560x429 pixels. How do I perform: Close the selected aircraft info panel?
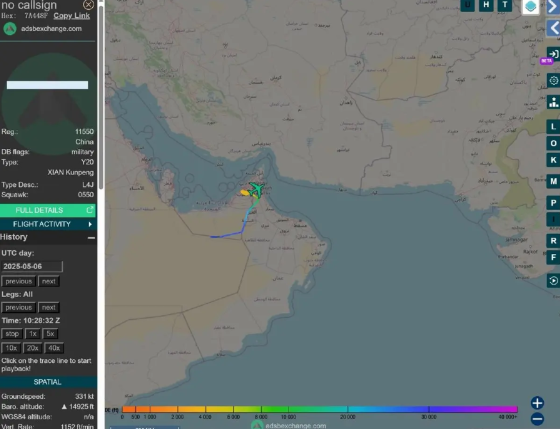coord(88,5)
